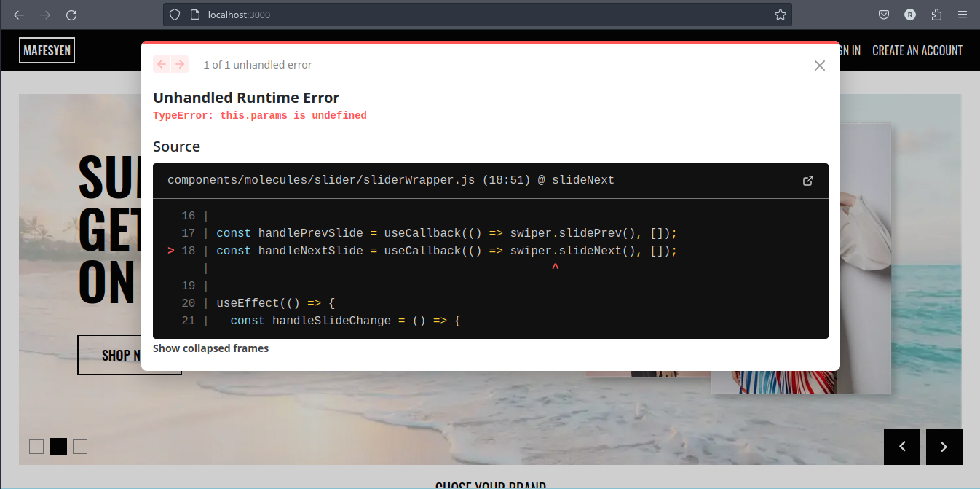This screenshot has width=980, height=489.
Task: Click the open-in-editor icon on the source frame
Action: pos(808,180)
